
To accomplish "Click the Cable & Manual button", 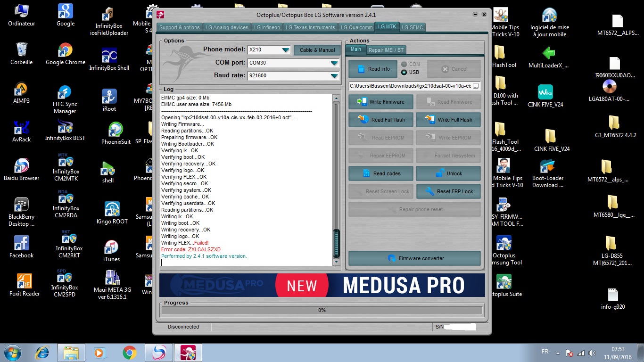I will point(317,50).
